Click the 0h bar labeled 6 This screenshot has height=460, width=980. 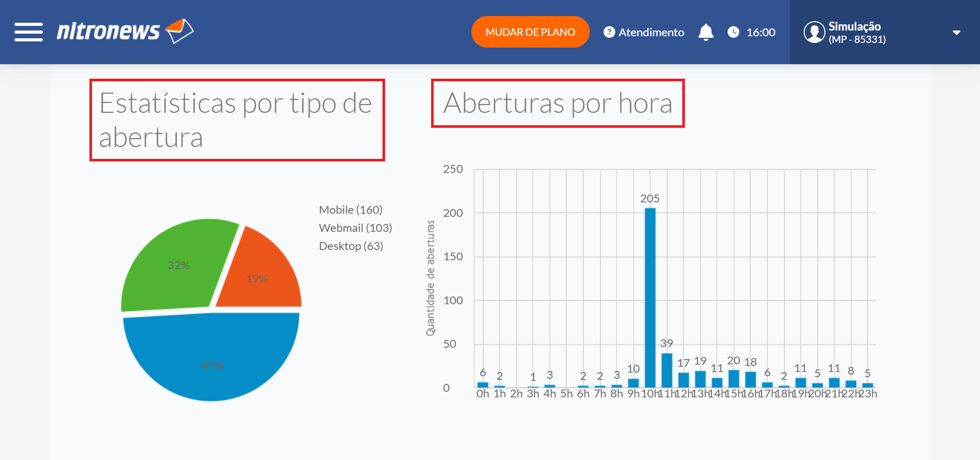[x=483, y=385]
